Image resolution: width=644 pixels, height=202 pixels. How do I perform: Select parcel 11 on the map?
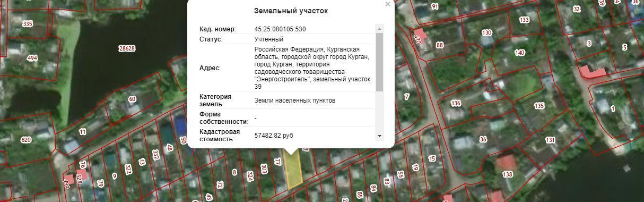(82, 131)
